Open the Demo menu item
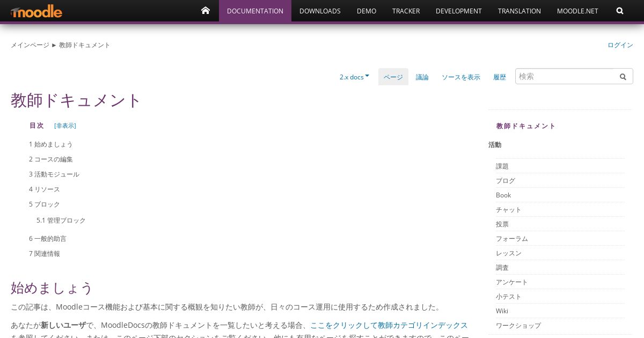 pyautogui.click(x=367, y=11)
